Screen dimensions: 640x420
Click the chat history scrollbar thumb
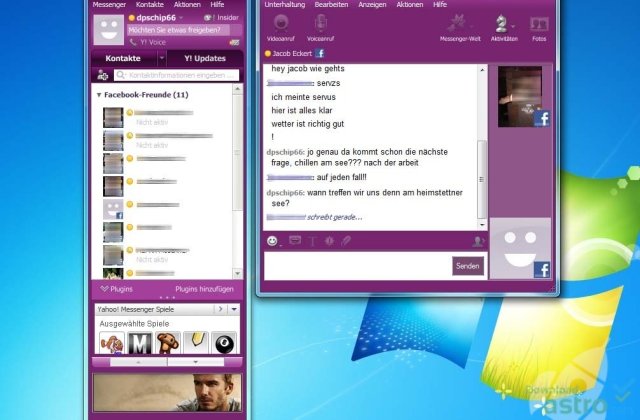pyautogui.click(x=482, y=179)
